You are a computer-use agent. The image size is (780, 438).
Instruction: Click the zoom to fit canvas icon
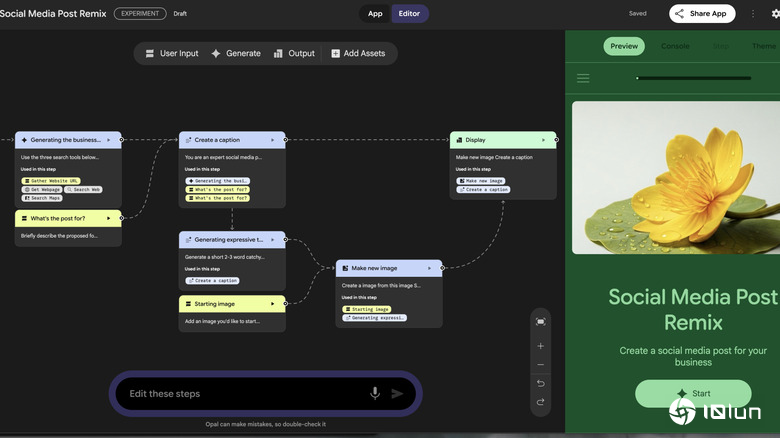[540, 321]
